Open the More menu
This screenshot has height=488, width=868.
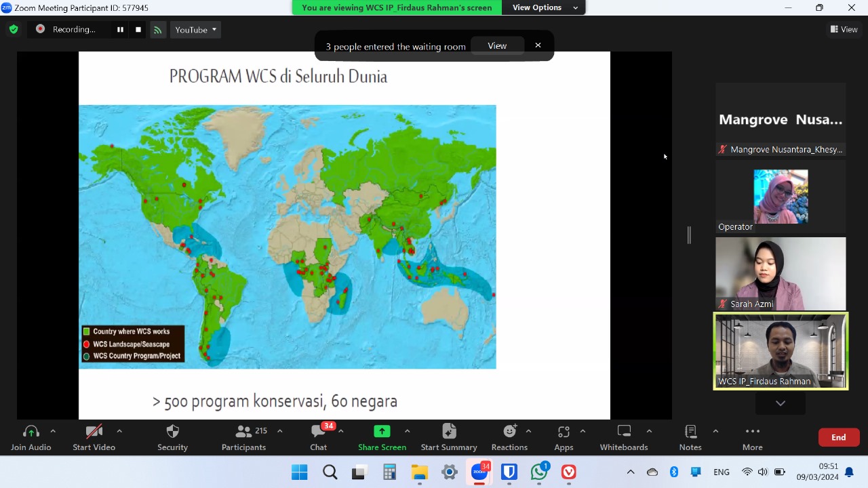click(752, 437)
